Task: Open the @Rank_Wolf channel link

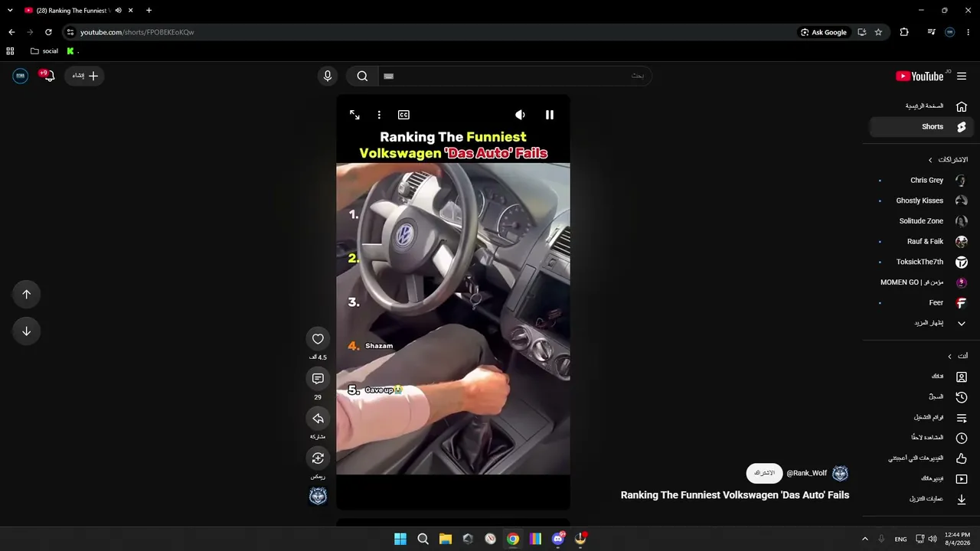Action: click(806, 473)
